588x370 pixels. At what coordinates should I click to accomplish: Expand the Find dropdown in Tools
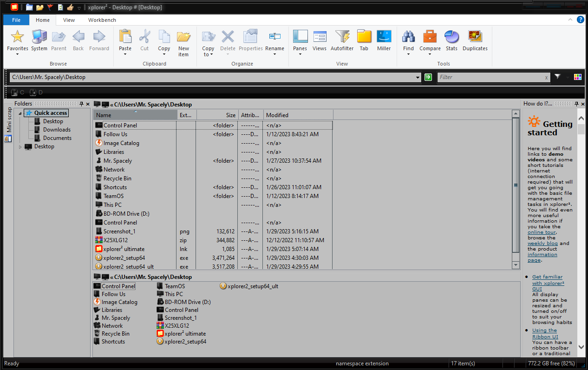(408, 54)
